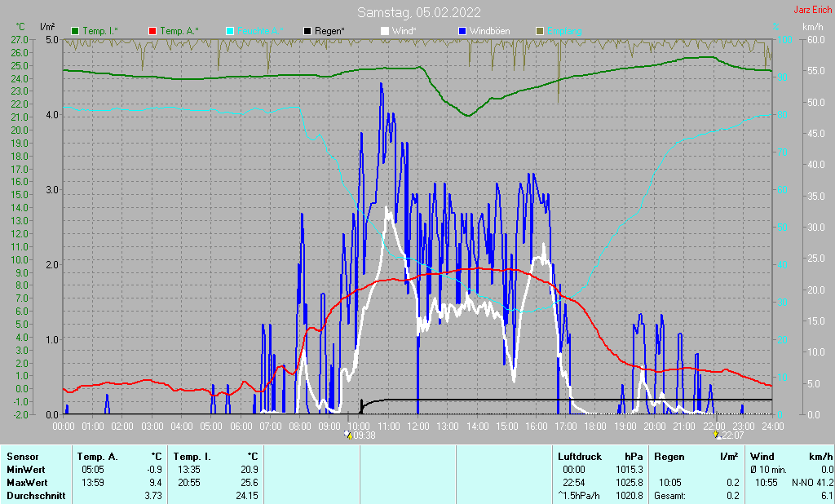
Task: Click the red Temp. A. legend swatch
Action: 152,31
